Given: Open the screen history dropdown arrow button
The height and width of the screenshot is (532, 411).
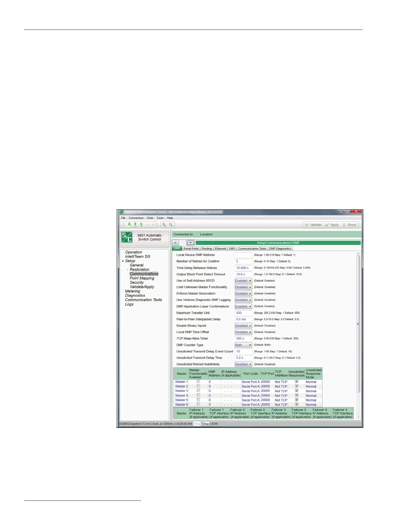Looking at the screenshot, I should (x=191, y=243).
